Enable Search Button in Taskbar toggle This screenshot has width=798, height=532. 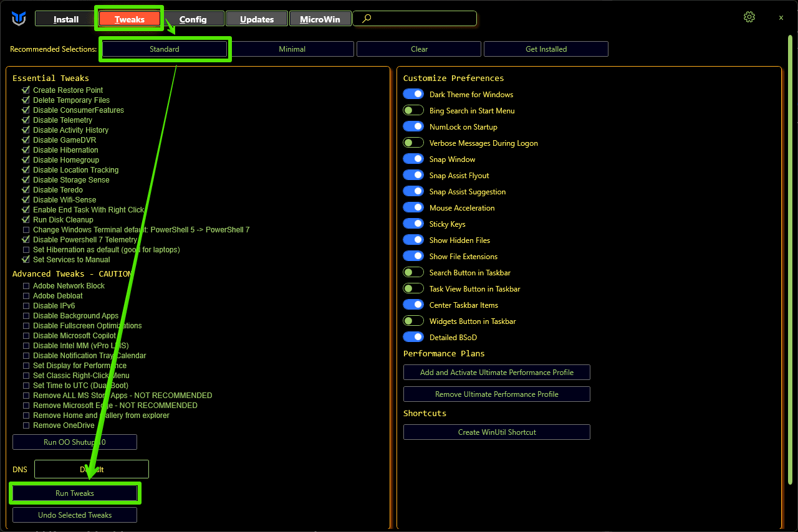click(413, 272)
